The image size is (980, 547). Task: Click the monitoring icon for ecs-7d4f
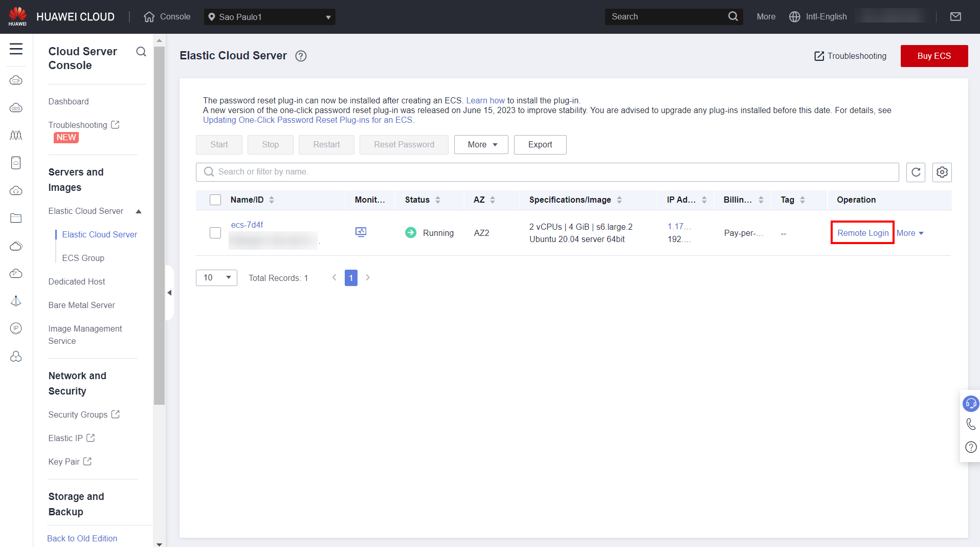coord(361,232)
